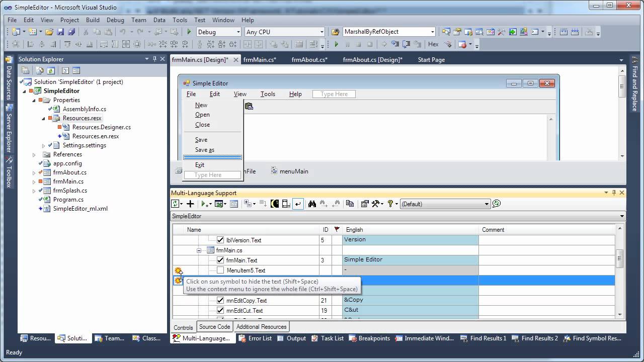Click the resize-width icon in Multi-Language toolbar
Viewport: 644px width, 362px height.
pyautogui.click(x=286, y=204)
